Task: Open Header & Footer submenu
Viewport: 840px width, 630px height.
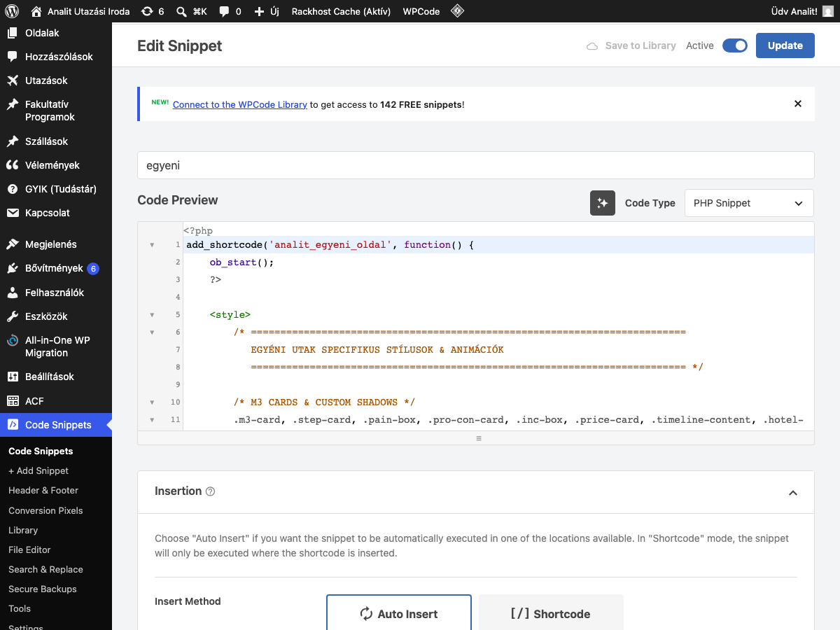Action: click(43, 491)
